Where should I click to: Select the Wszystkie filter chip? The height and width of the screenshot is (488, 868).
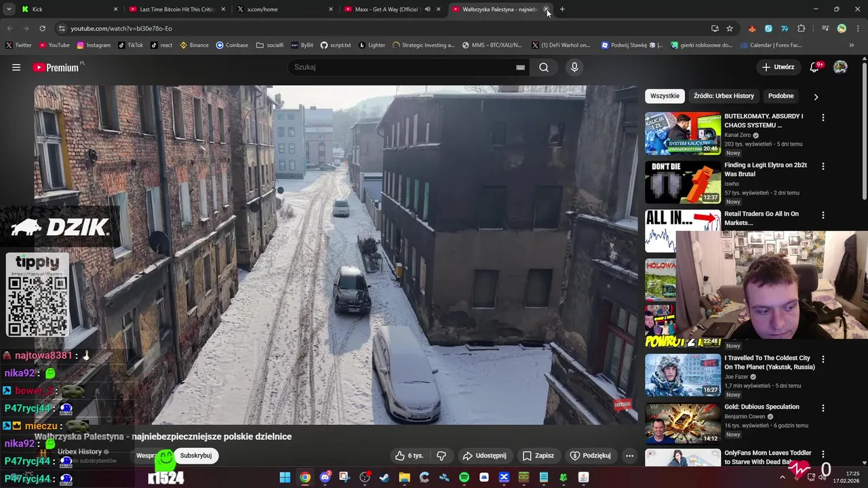point(665,96)
